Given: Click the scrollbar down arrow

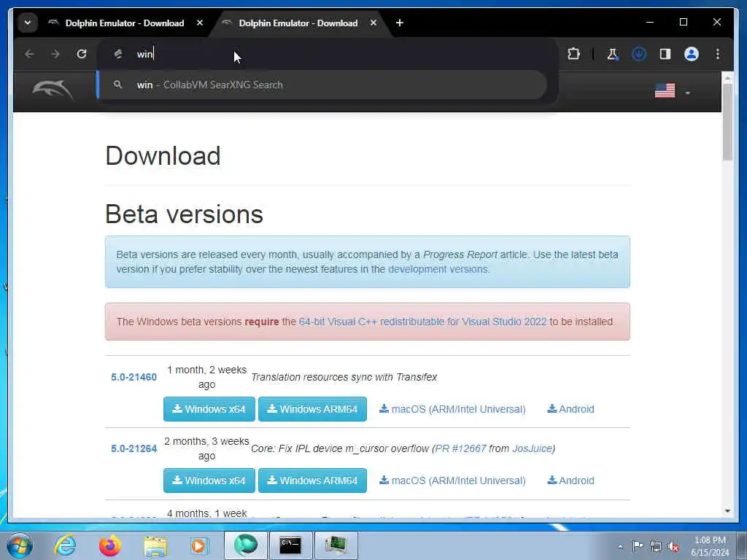Looking at the screenshot, I should (x=727, y=511).
